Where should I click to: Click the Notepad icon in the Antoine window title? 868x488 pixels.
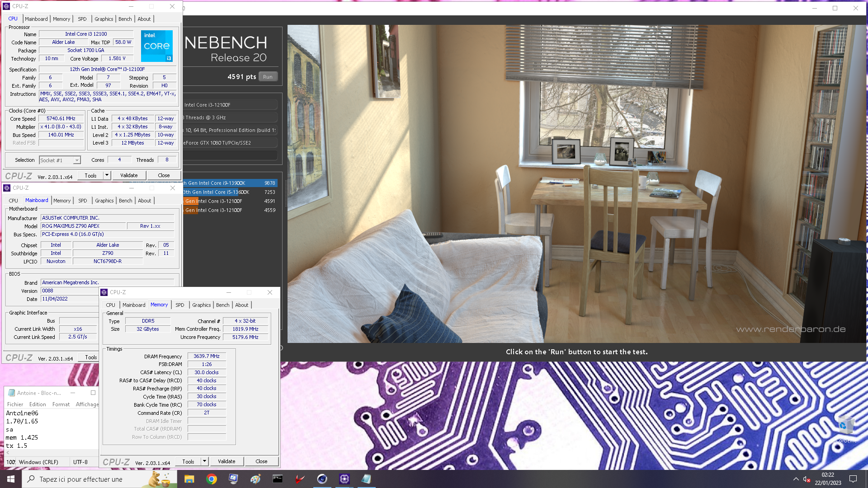point(12,393)
